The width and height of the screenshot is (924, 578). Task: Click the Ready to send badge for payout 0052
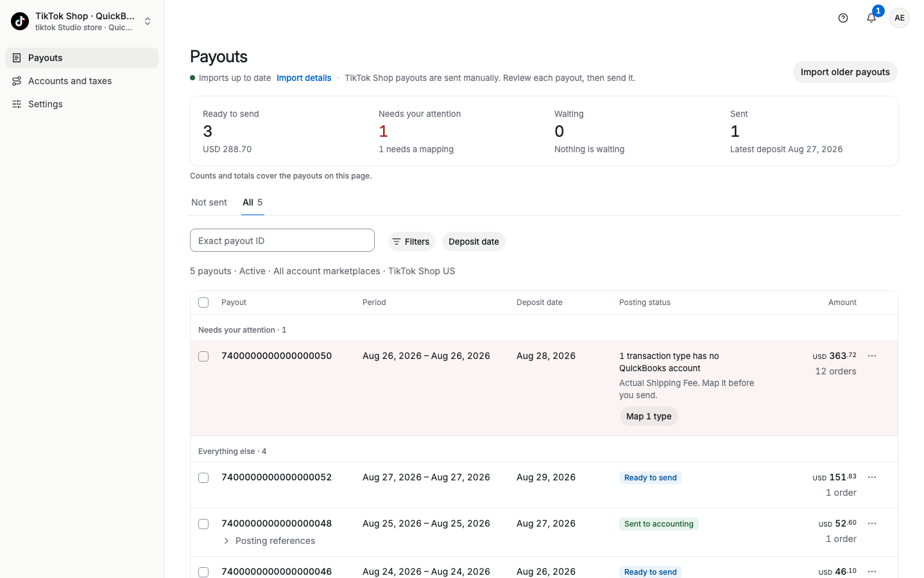(651, 478)
